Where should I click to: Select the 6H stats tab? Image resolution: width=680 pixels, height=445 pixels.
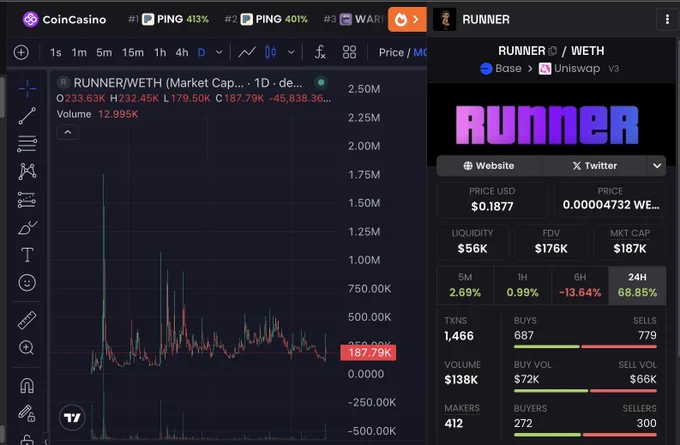[580, 286]
